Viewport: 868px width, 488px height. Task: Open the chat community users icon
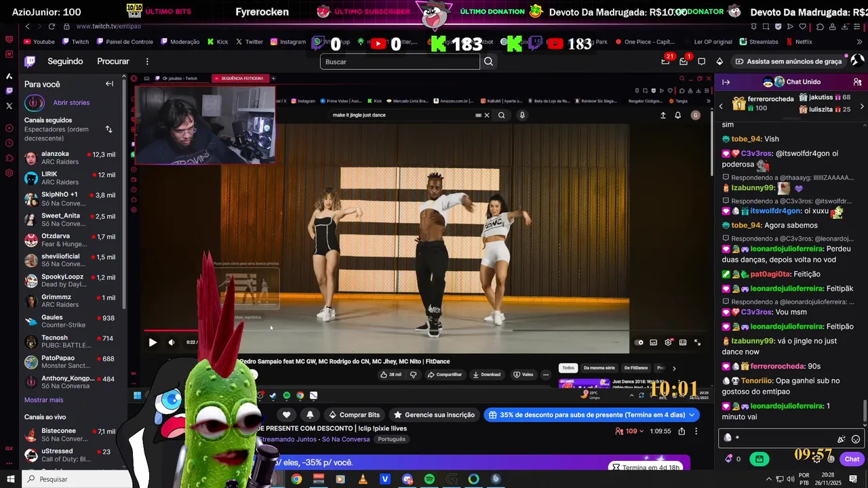858,82
